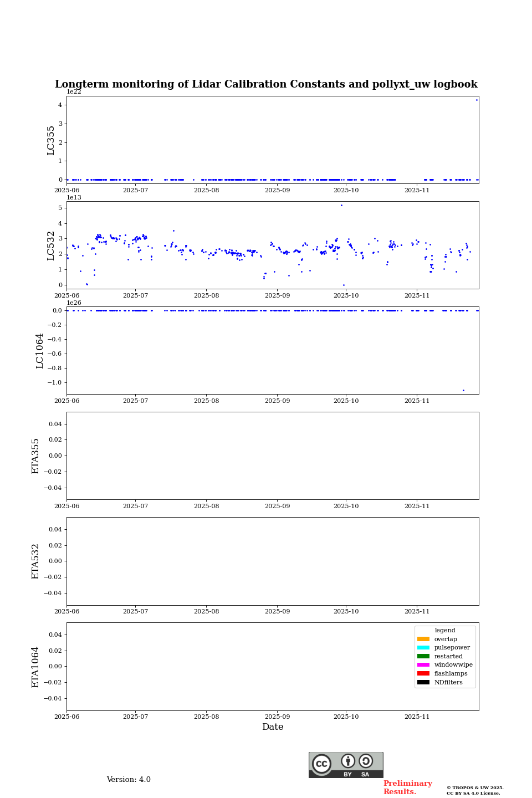Viewport: 532px width, 798px height.
Task: Click the BY attribution person icon
Action: (x=348, y=761)
